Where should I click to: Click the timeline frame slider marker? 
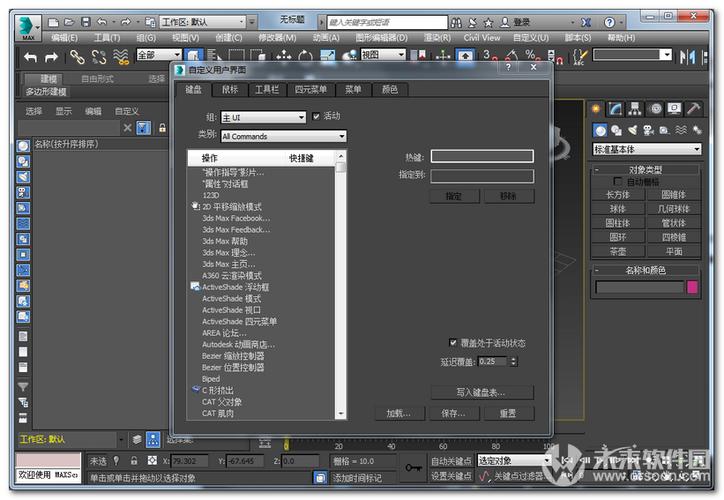click(x=286, y=444)
